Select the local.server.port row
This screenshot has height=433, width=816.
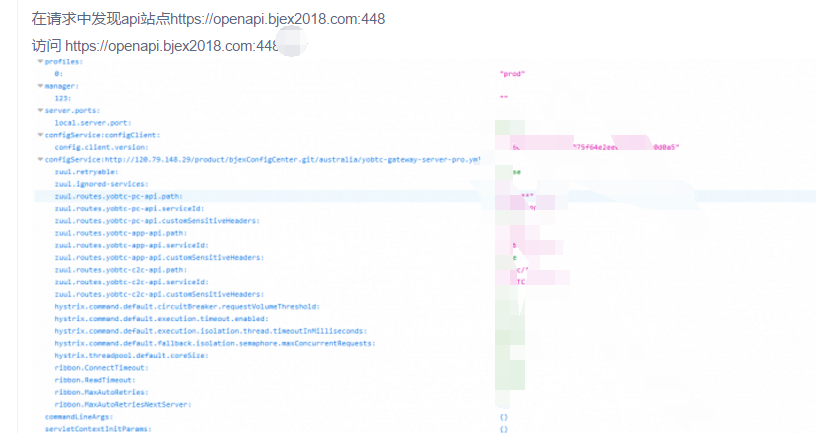(x=93, y=123)
